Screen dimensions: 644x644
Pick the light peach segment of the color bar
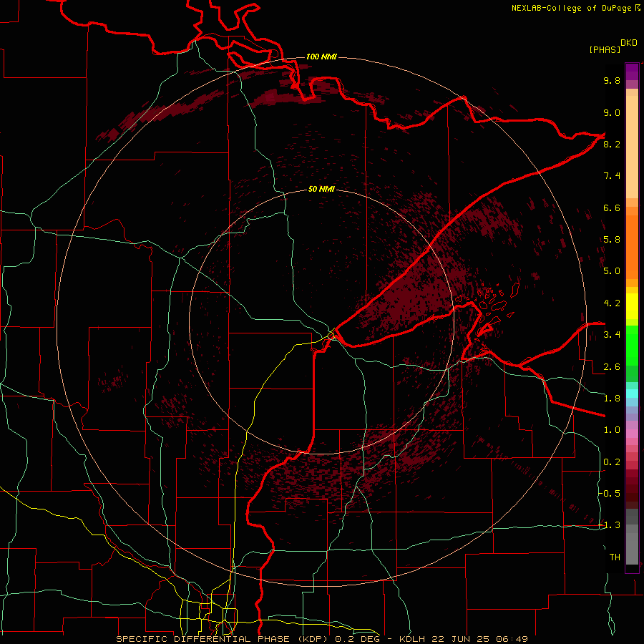[632, 147]
